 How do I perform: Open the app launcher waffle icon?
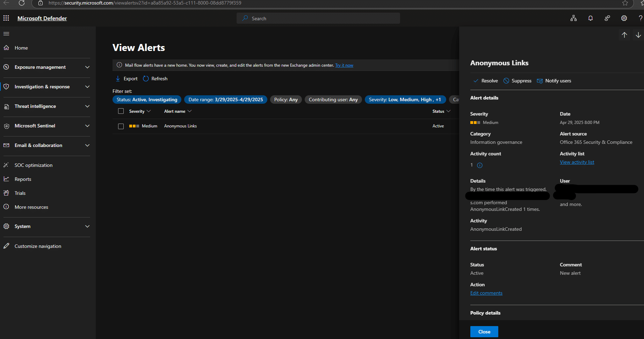pyautogui.click(x=6, y=18)
